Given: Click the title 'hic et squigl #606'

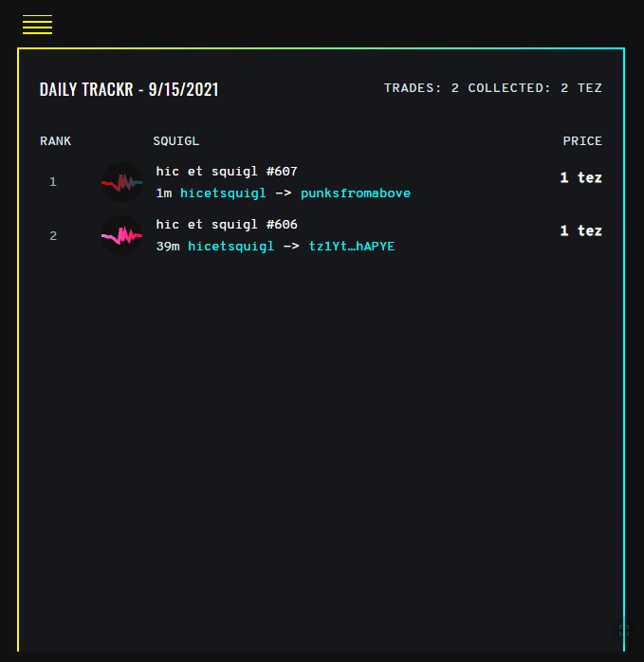Looking at the screenshot, I should point(227,224).
